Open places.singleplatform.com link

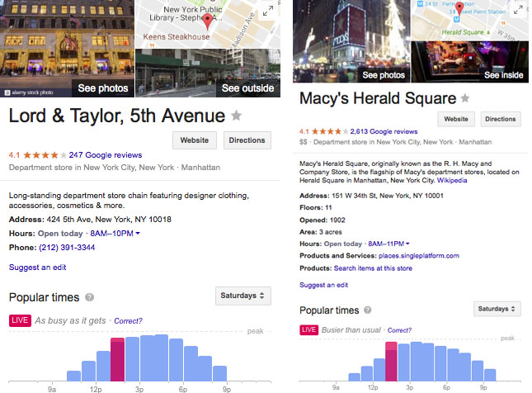pyautogui.click(x=419, y=255)
